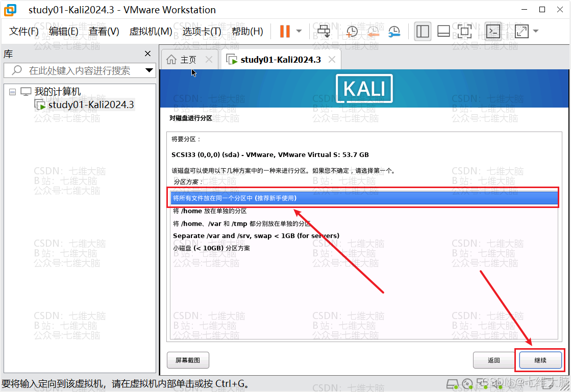Open the 选项卡(T) menu
The height and width of the screenshot is (392, 571).
tap(202, 32)
